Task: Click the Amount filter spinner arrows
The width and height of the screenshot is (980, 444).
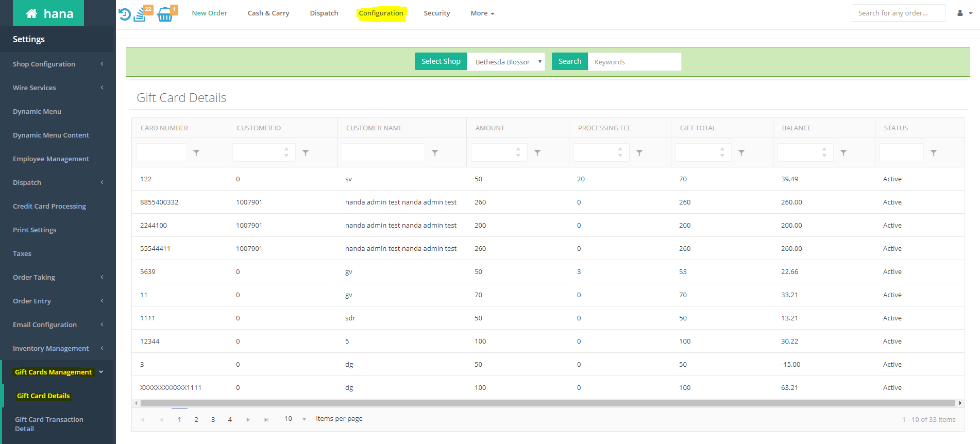Action: tap(518, 152)
